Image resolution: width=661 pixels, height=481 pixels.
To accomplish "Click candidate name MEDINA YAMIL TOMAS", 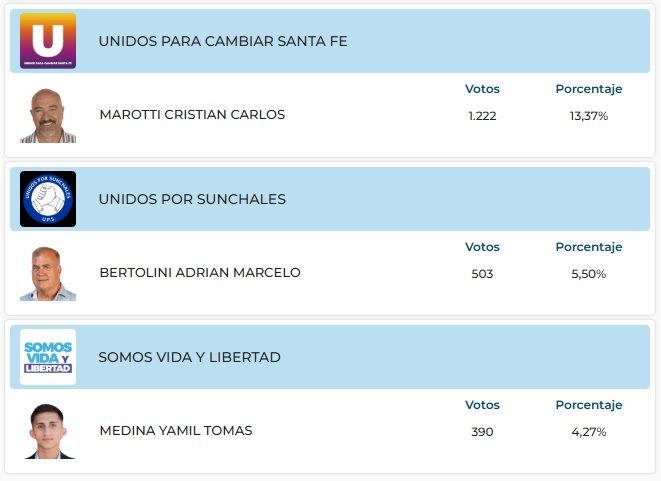I will tap(176, 431).
